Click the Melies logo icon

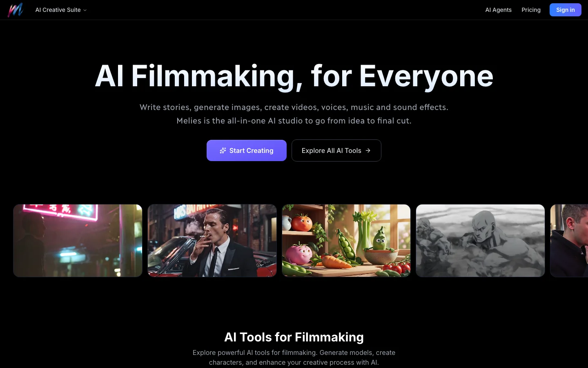(x=16, y=10)
